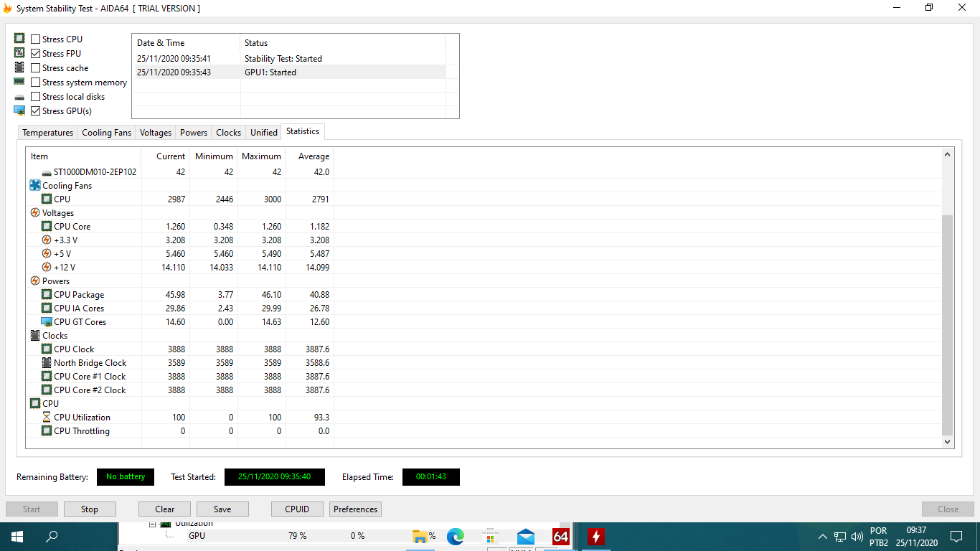Switch to the Cooling Fans tab
980x551 pixels.
(106, 133)
